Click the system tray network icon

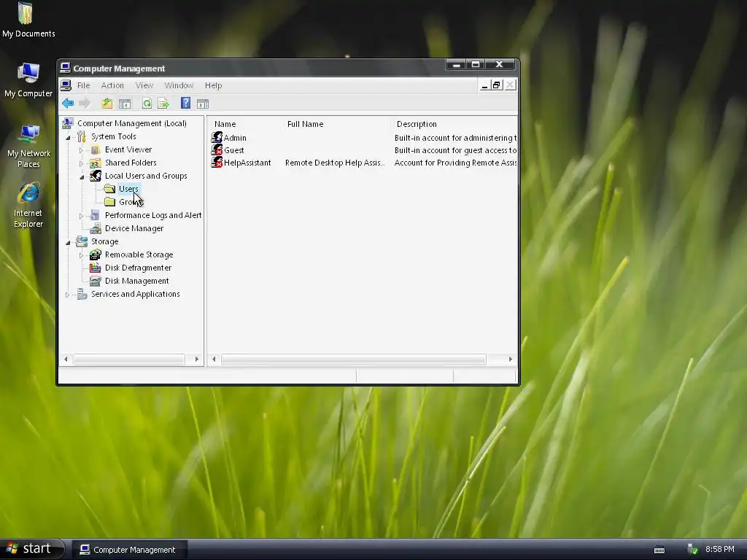[x=693, y=550]
